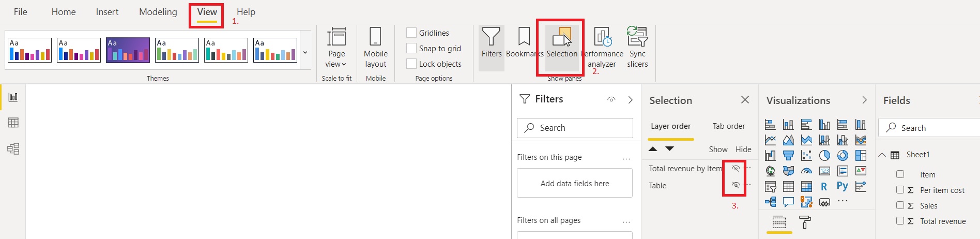Switch to Data view in left sidebar

pyautogui.click(x=13, y=123)
